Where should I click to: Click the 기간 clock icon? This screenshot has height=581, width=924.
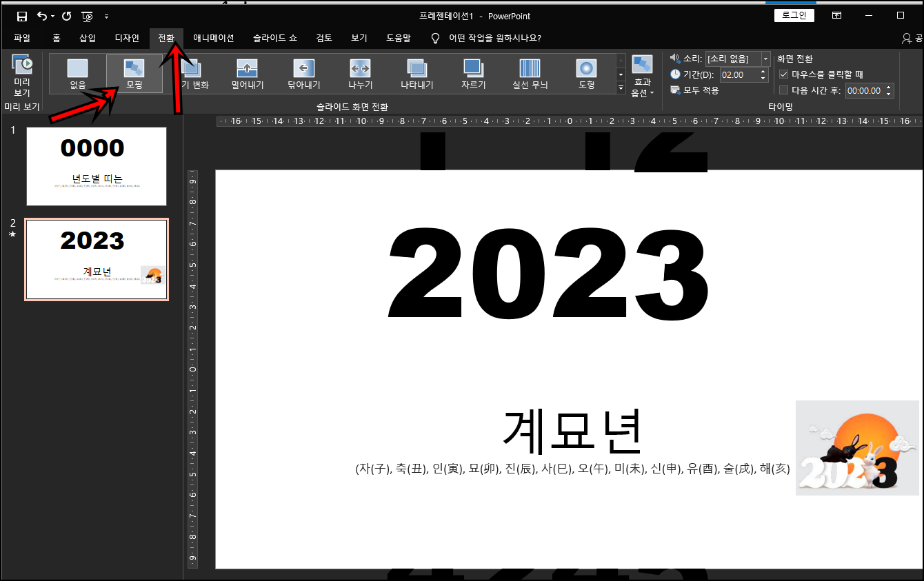(x=674, y=74)
